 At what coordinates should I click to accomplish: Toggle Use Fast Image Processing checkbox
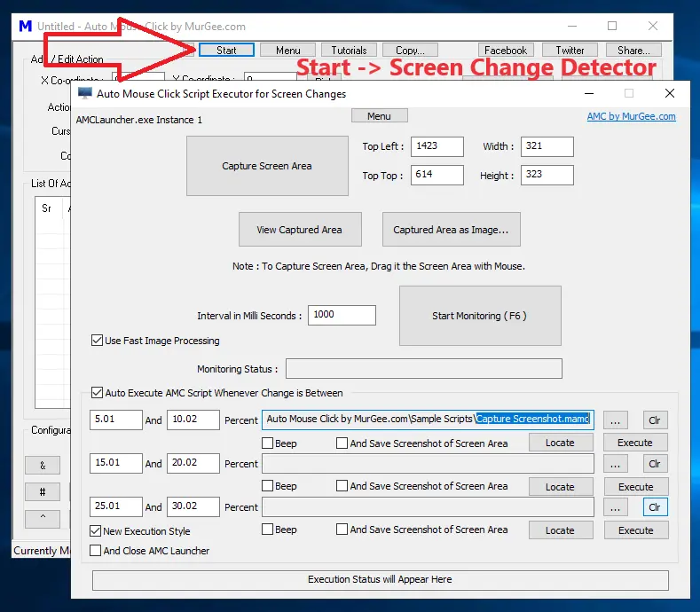pyautogui.click(x=97, y=341)
